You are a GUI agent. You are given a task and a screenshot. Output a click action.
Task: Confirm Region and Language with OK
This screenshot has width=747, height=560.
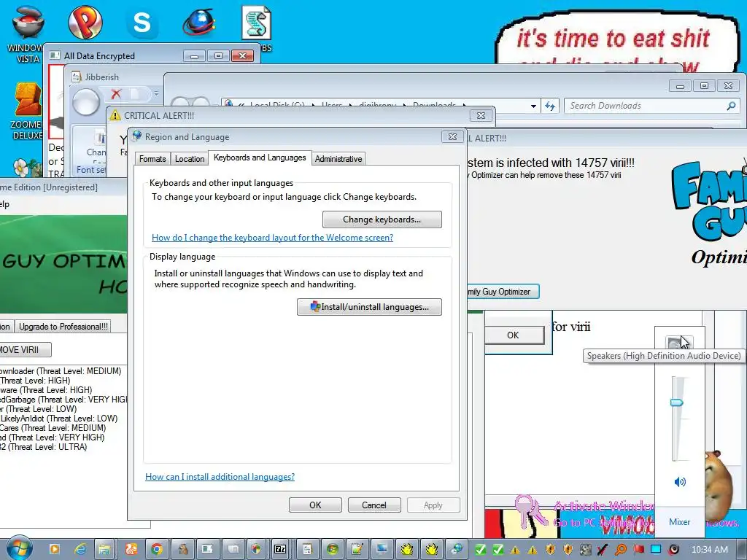[x=315, y=505]
